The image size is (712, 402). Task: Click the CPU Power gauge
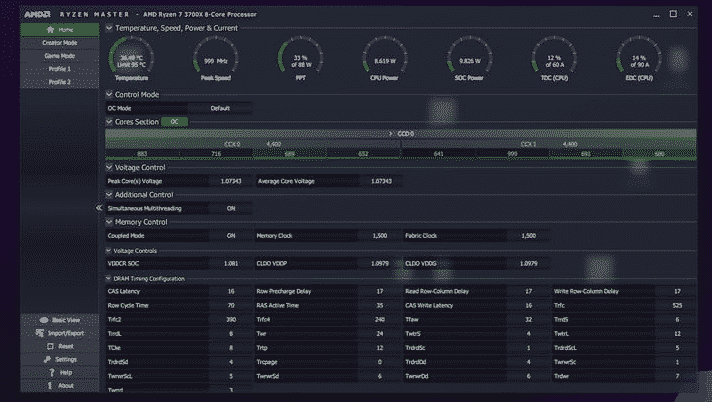(x=385, y=60)
